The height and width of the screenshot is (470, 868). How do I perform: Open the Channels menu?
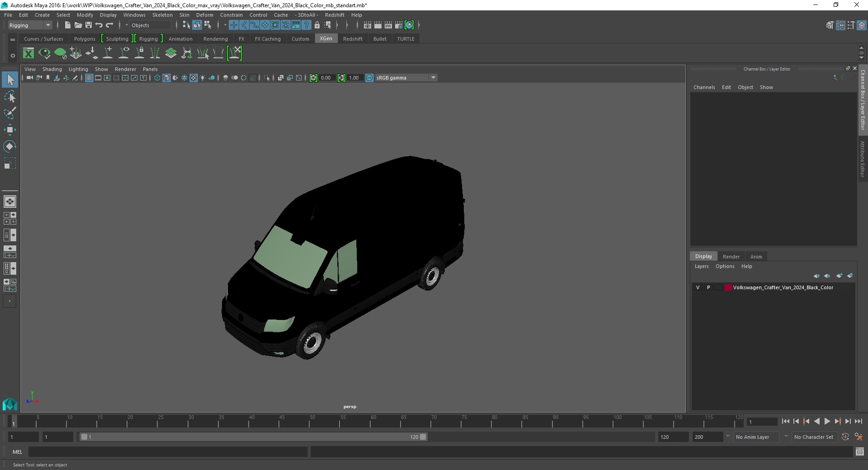pos(704,87)
